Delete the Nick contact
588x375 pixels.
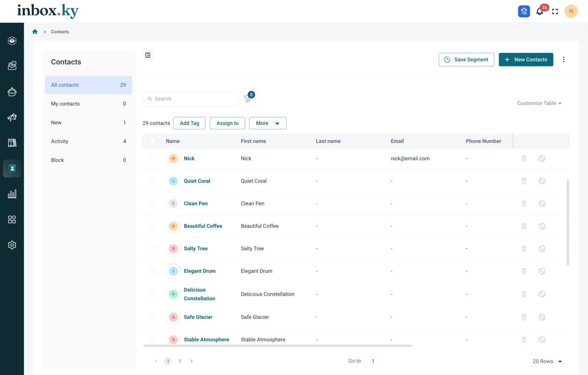coord(524,158)
